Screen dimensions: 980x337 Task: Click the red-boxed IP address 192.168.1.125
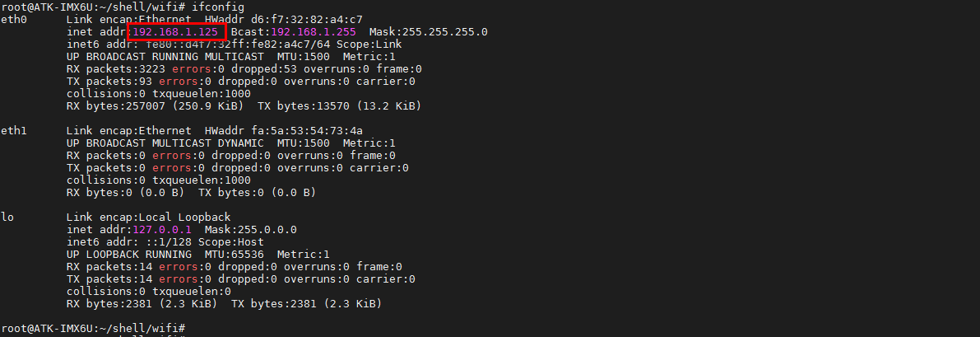pyautogui.click(x=176, y=31)
